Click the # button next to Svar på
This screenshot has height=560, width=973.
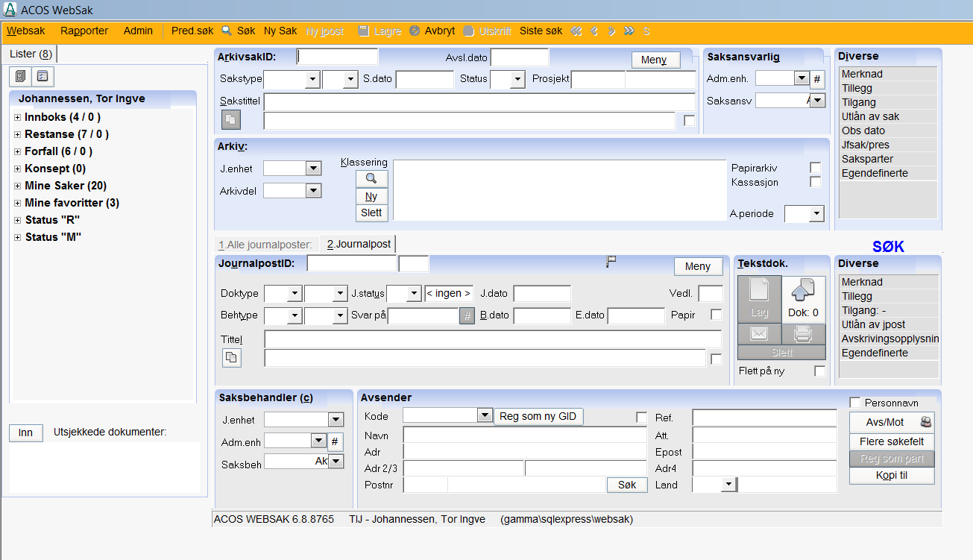(467, 315)
